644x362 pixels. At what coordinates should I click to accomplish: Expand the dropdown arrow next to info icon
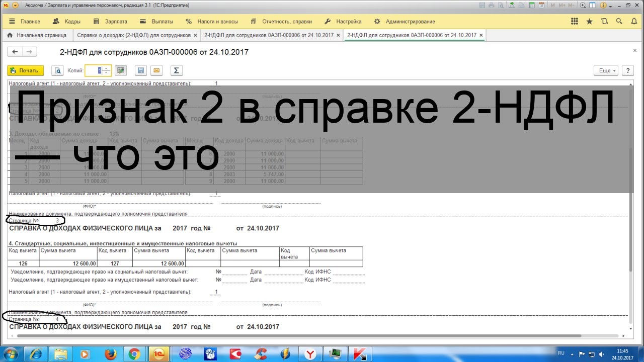(610, 5)
